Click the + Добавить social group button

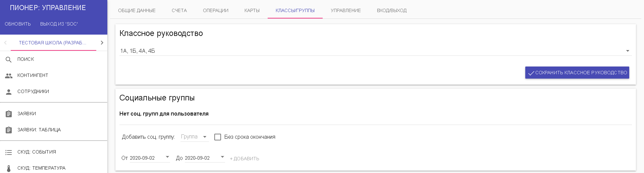click(x=245, y=159)
